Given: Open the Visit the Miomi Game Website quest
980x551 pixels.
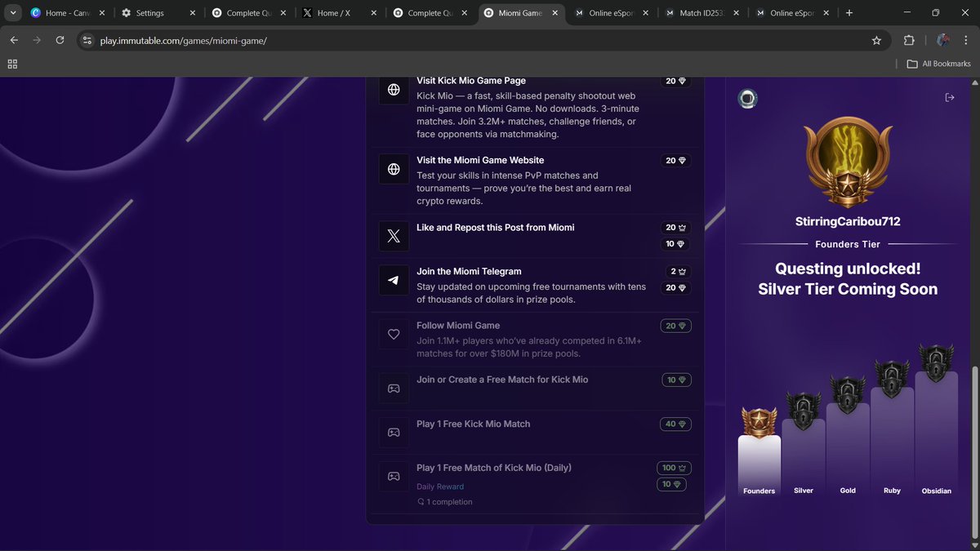Looking at the screenshot, I should [535, 180].
